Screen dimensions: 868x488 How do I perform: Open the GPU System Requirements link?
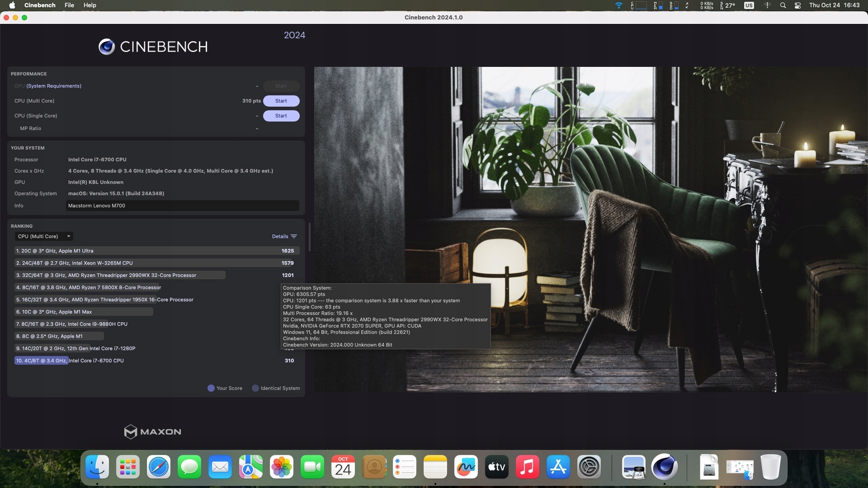(x=54, y=86)
